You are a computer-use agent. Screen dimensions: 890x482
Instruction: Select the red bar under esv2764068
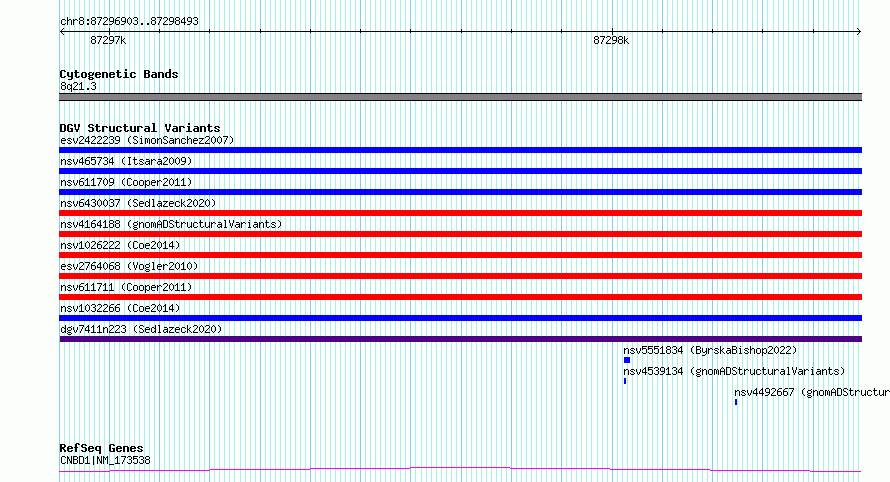(460, 276)
